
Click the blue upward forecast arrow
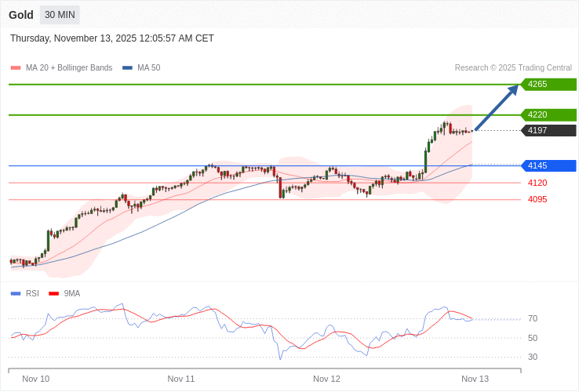[497, 107]
